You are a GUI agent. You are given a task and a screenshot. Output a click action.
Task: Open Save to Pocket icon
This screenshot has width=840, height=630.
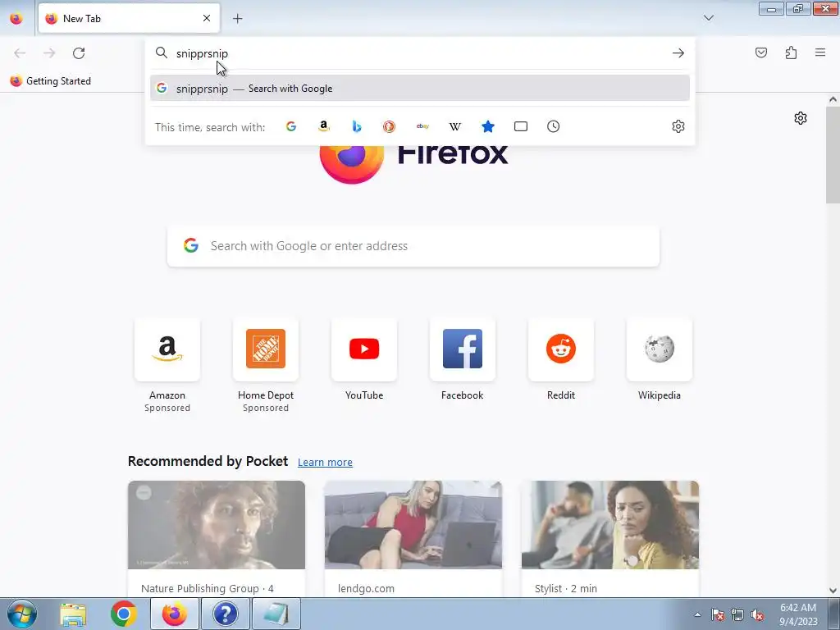point(761,52)
